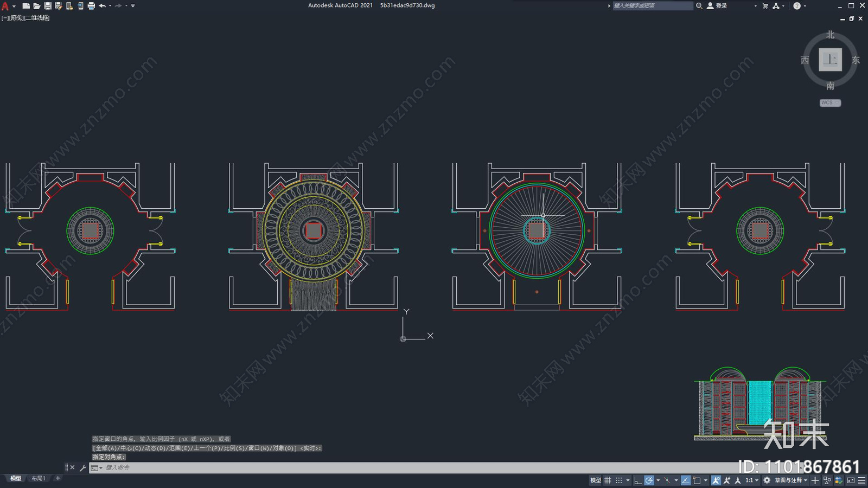Toggle polar tracking in the status bar

click(649, 480)
